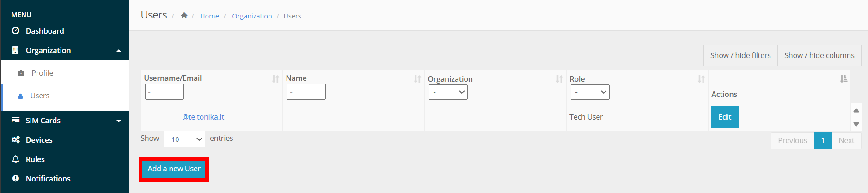This screenshot has height=193, width=868.
Task: Go to Profile in the sidebar
Action: coord(42,73)
